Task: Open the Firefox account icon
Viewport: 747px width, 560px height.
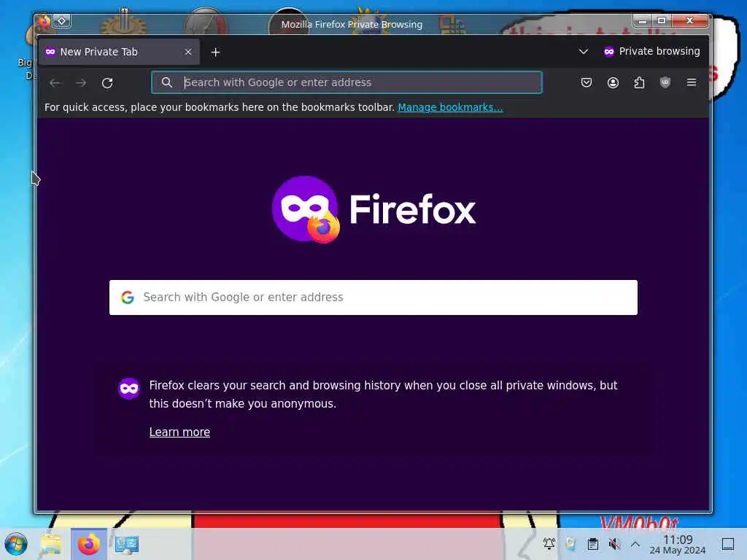Action: (613, 82)
